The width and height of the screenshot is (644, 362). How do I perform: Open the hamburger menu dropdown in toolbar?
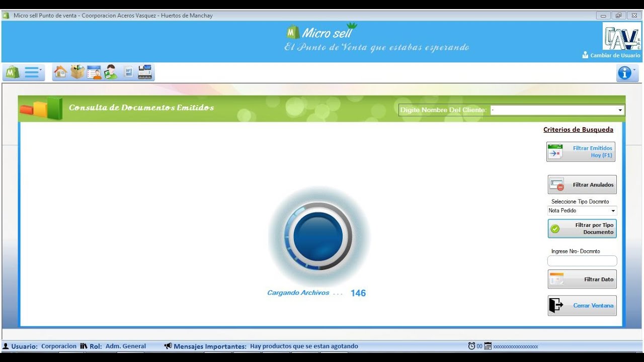click(x=34, y=72)
